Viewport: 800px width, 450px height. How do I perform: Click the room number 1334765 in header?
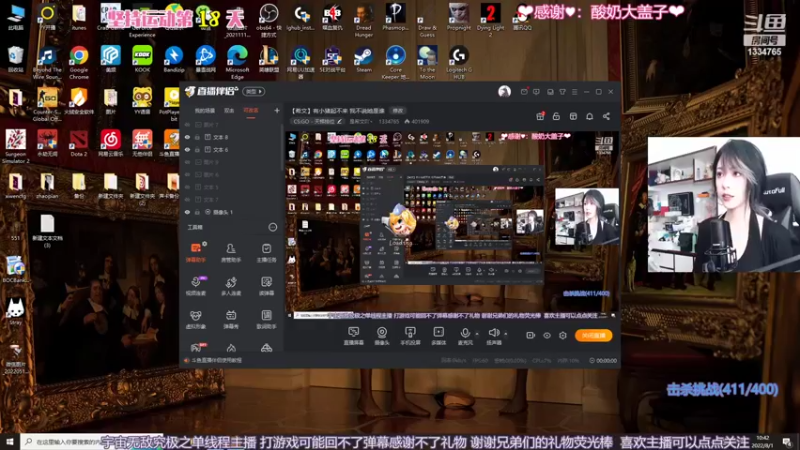[x=389, y=121]
